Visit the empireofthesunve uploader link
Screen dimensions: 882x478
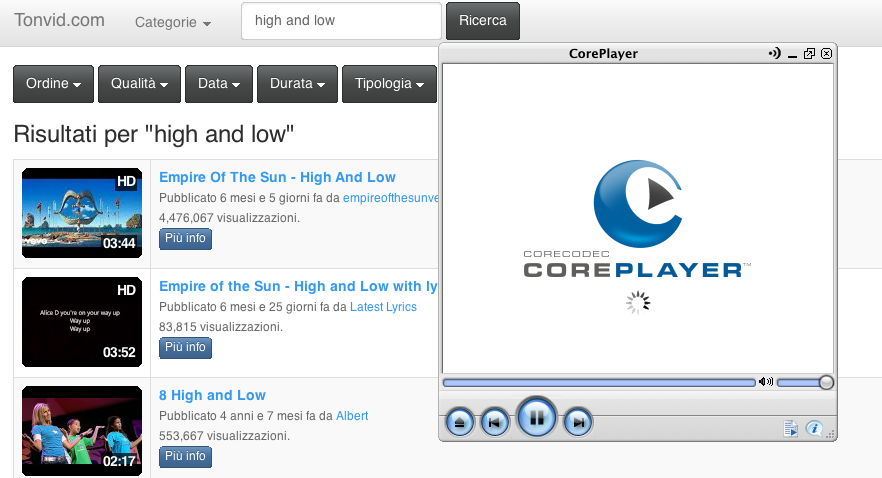[x=390, y=198]
